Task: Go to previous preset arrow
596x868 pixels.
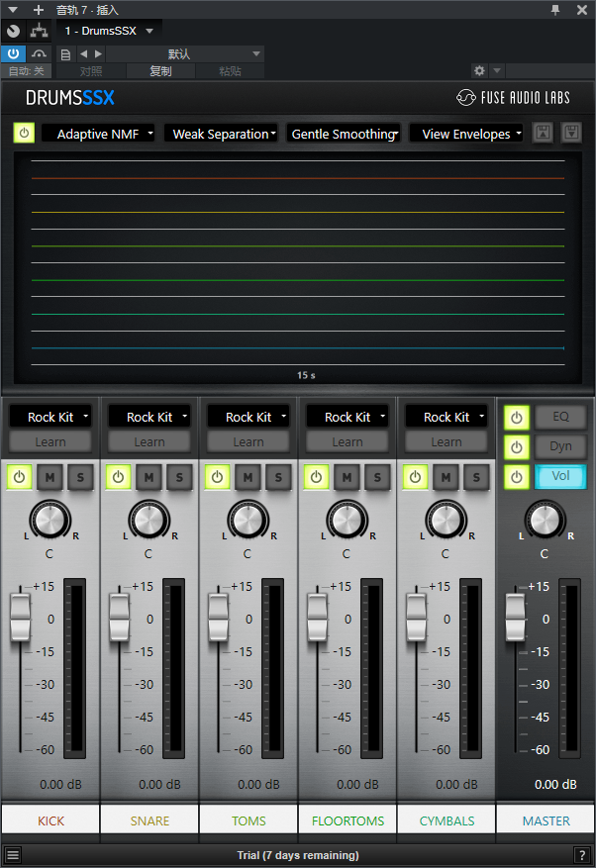Action: 83,53
